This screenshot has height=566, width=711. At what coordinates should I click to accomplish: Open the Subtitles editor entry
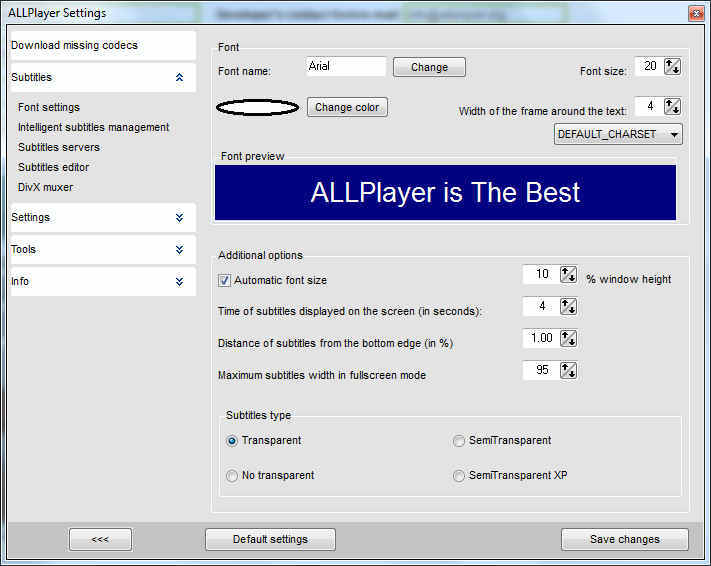click(x=54, y=167)
